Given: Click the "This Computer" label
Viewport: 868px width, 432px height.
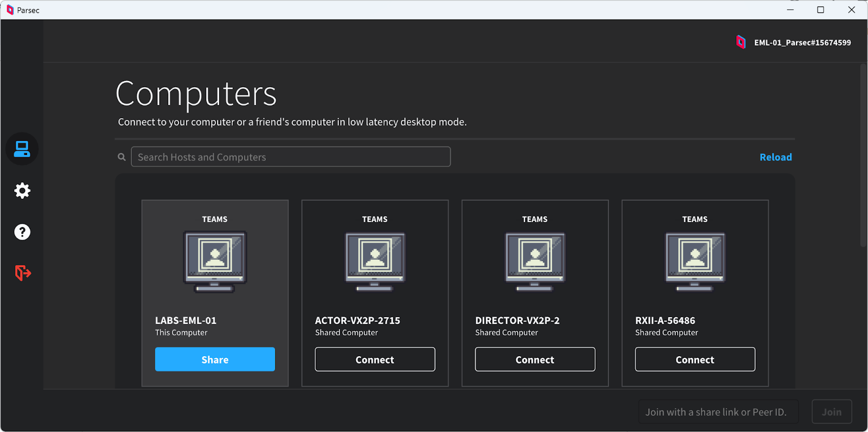Looking at the screenshot, I should [181, 332].
